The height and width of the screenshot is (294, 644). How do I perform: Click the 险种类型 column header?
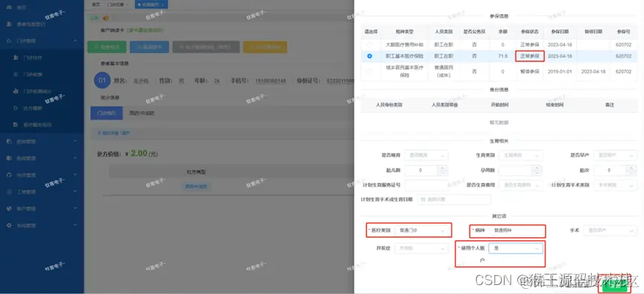405,31
